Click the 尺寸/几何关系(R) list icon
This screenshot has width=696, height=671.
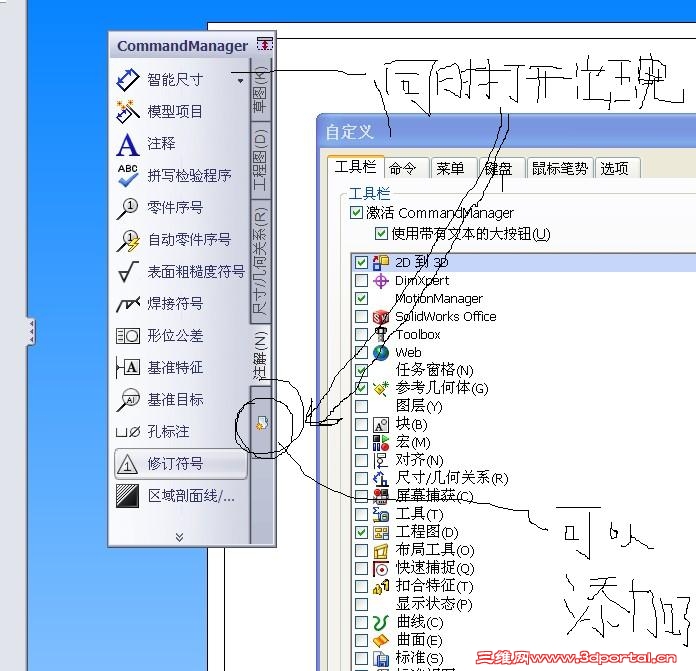click(381, 479)
